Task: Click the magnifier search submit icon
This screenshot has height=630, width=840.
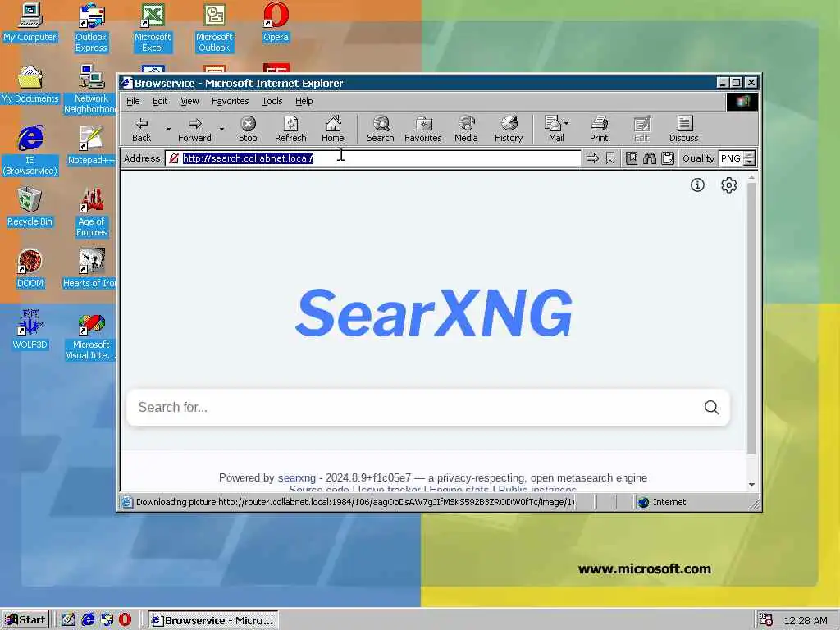Action: 711,407
